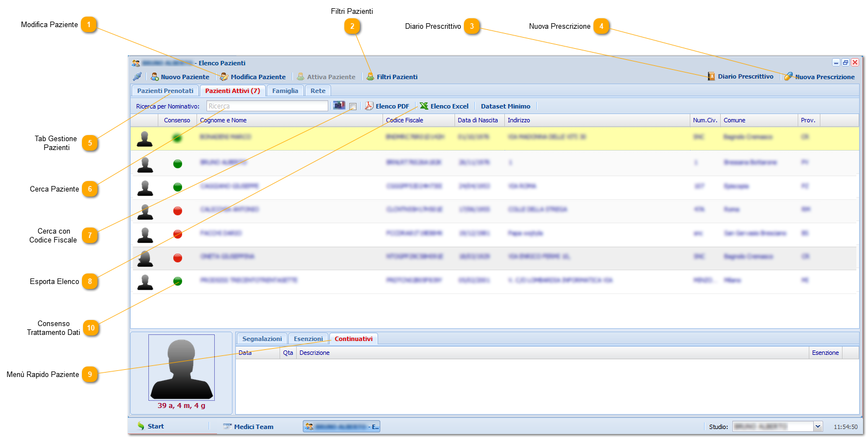Viewport: 868px width, 439px height.
Task: Export the list with Elenco Excel
Action: 444,106
